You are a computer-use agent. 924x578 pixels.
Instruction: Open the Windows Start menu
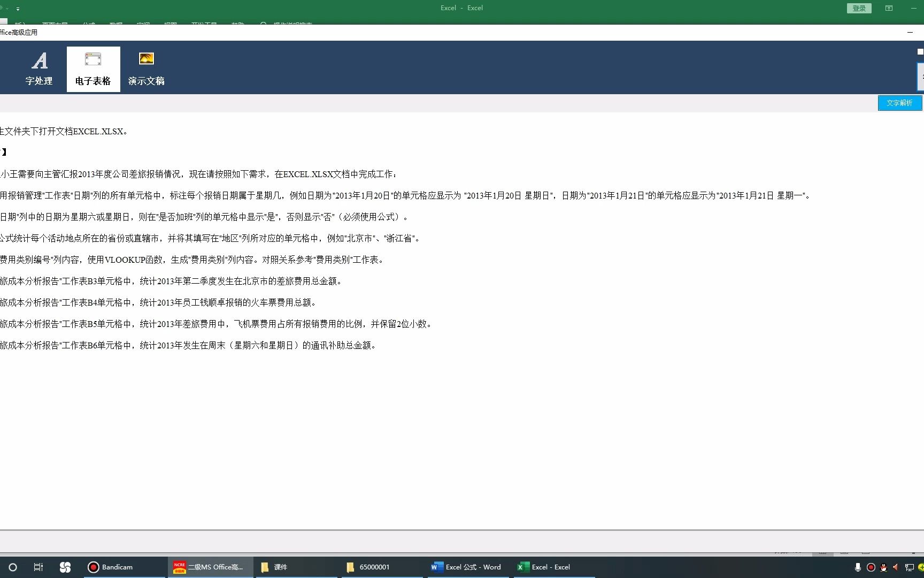[12, 567]
